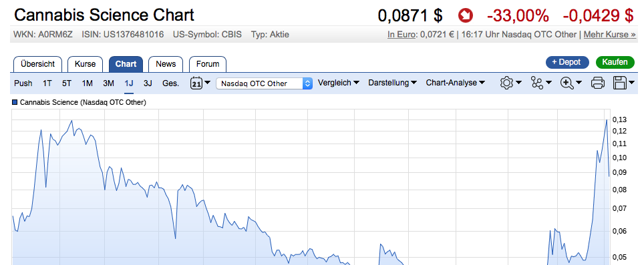Open the Forum tab
The width and height of the screenshot is (644, 265).
click(207, 64)
